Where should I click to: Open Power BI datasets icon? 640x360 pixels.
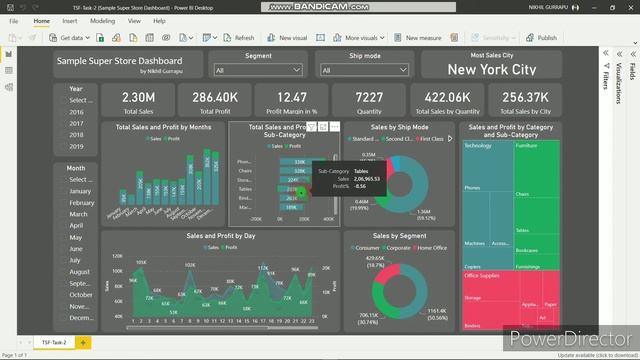[116, 38]
